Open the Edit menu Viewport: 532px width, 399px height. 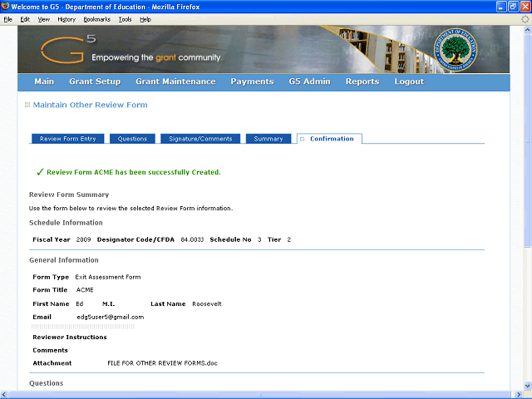click(25, 19)
